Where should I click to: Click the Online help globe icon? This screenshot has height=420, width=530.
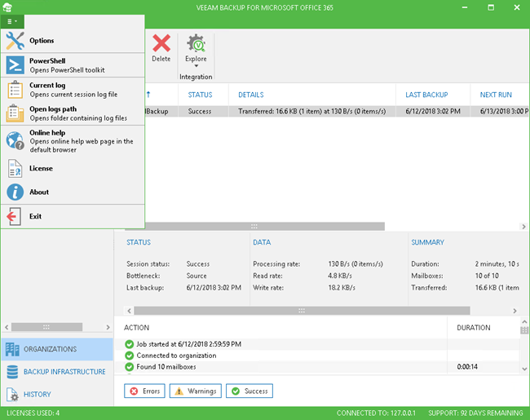point(15,140)
